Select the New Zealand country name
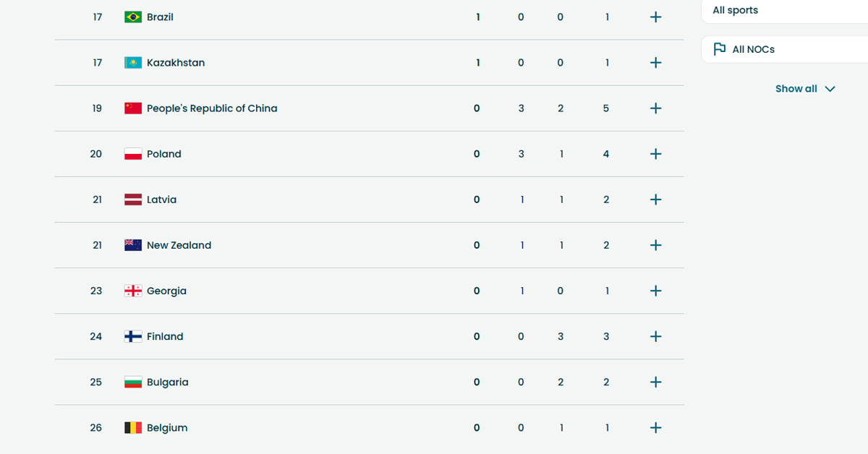Viewport: 868px width, 454px height. point(179,245)
